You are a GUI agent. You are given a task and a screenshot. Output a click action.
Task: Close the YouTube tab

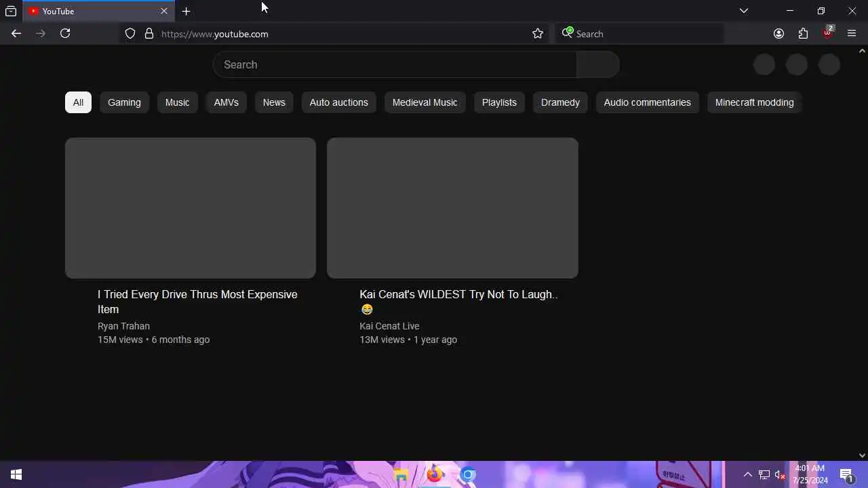point(164,11)
